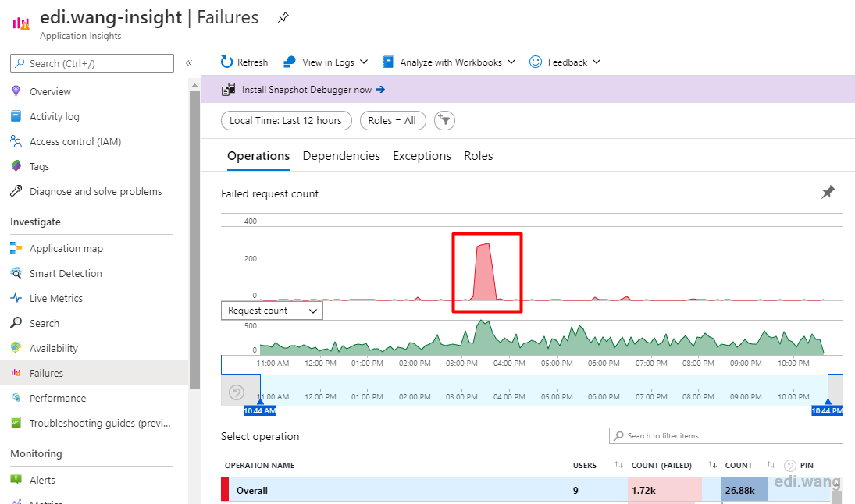Click the sidebar scroll up arrow
Image resolution: width=855 pixels, height=504 pixels.
tap(194, 85)
